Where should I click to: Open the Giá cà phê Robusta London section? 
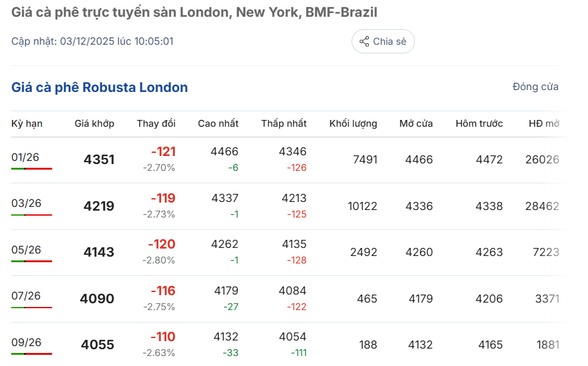pos(100,88)
